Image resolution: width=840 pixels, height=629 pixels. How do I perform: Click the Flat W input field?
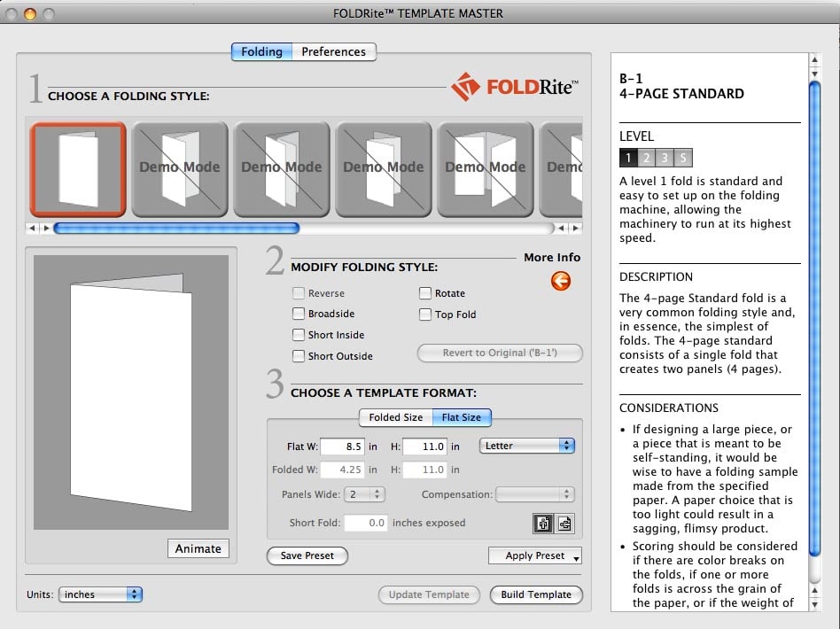pyautogui.click(x=343, y=447)
